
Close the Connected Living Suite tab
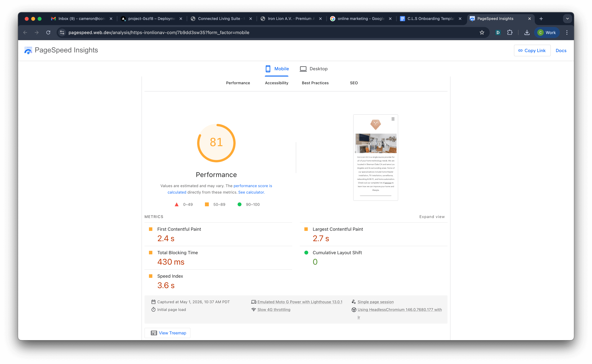pos(250,18)
